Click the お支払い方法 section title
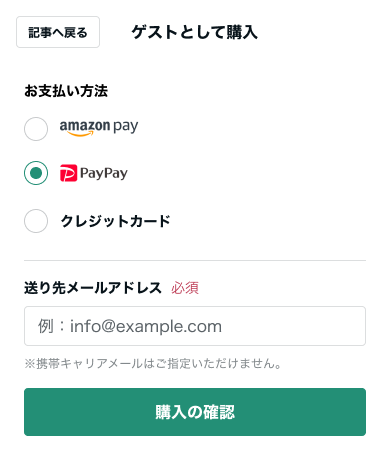The image size is (390, 464). coord(66,91)
